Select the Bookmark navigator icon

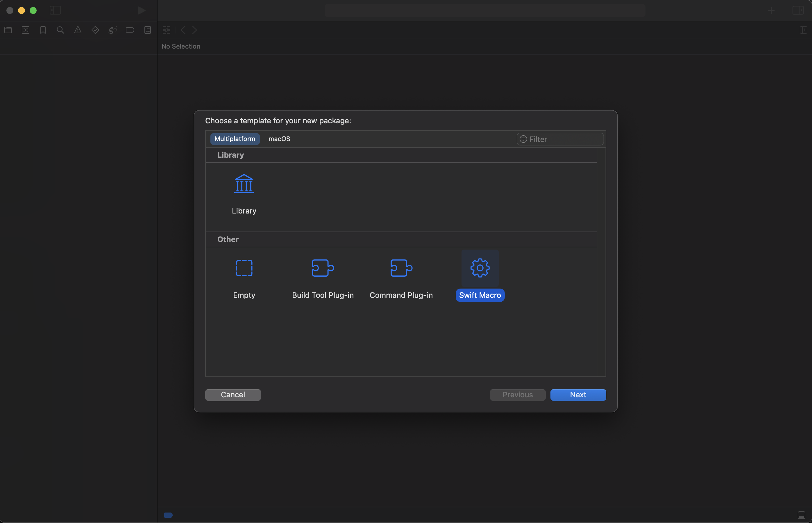43,30
